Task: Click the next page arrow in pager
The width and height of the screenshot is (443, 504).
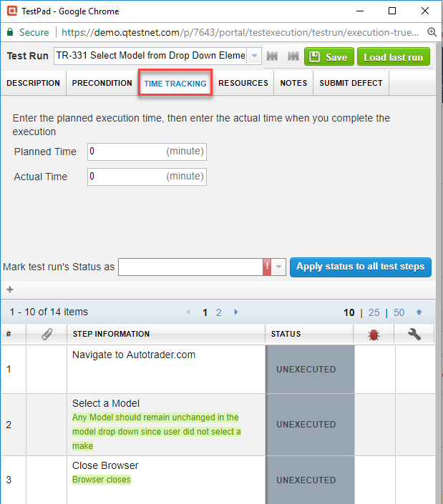Action: pyautogui.click(x=236, y=312)
